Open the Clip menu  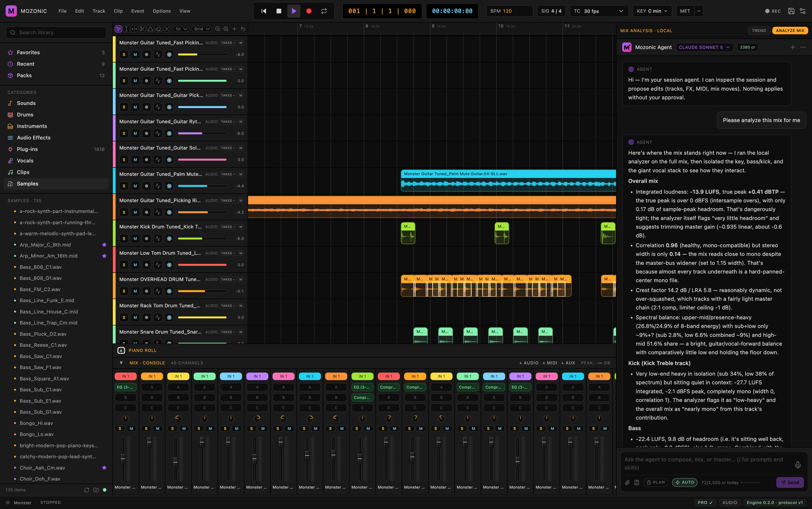point(118,11)
